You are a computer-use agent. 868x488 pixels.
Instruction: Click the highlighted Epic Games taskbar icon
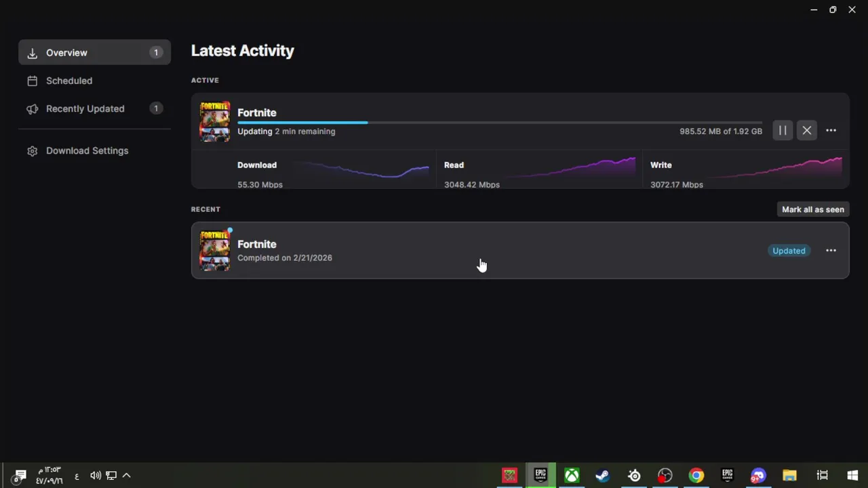coord(540,475)
